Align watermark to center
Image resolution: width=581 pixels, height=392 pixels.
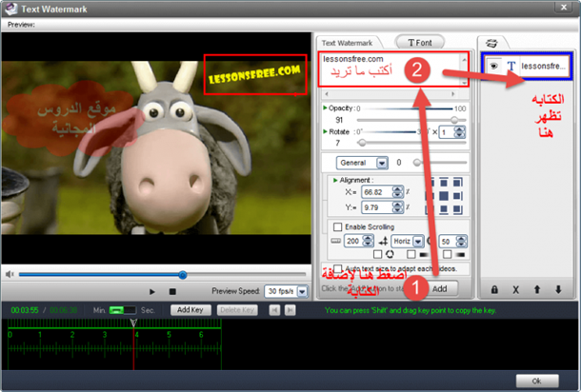tap(444, 196)
